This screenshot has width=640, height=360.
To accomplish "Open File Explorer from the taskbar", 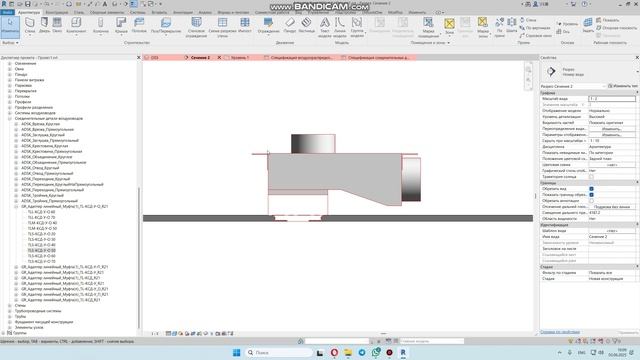I will tap(348, 352).
